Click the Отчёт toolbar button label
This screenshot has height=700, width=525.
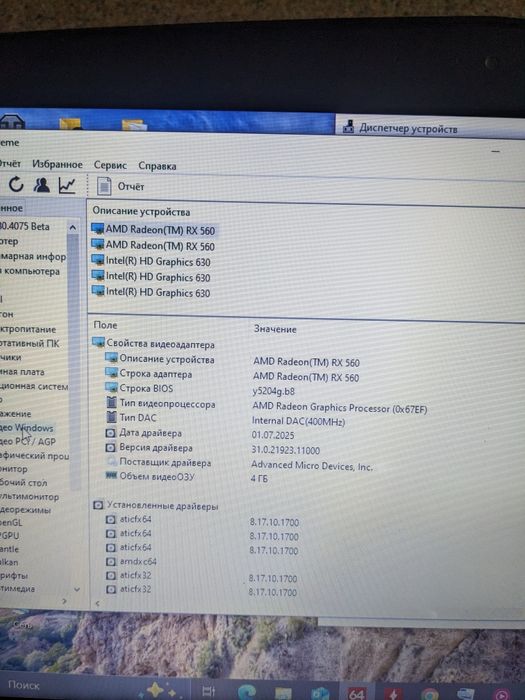point(131,187)
